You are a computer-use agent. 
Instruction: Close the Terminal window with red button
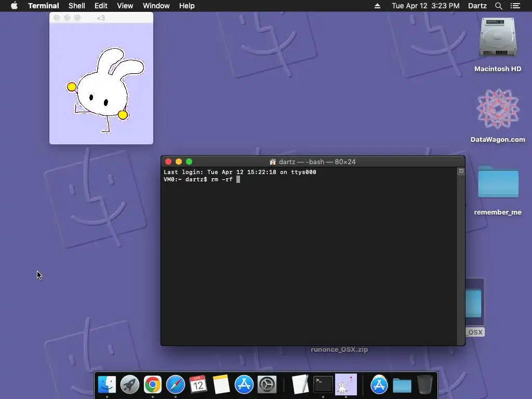(168, 162)
